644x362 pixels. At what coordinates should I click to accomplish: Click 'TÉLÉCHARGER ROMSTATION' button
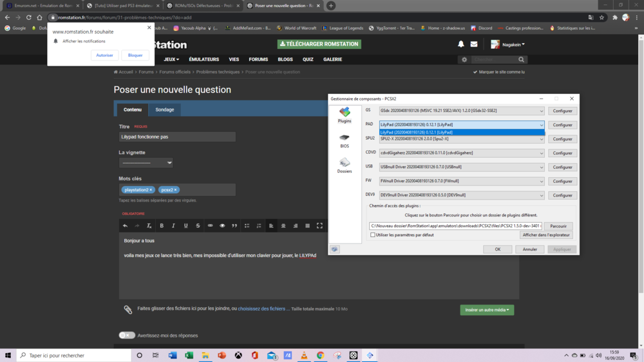[x=319, y=44]
